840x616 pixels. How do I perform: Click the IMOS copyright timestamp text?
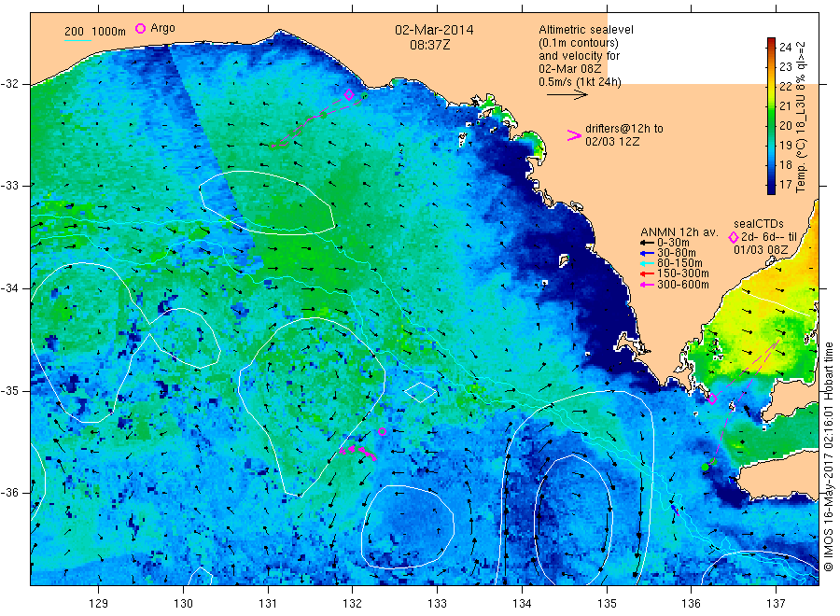828,456
